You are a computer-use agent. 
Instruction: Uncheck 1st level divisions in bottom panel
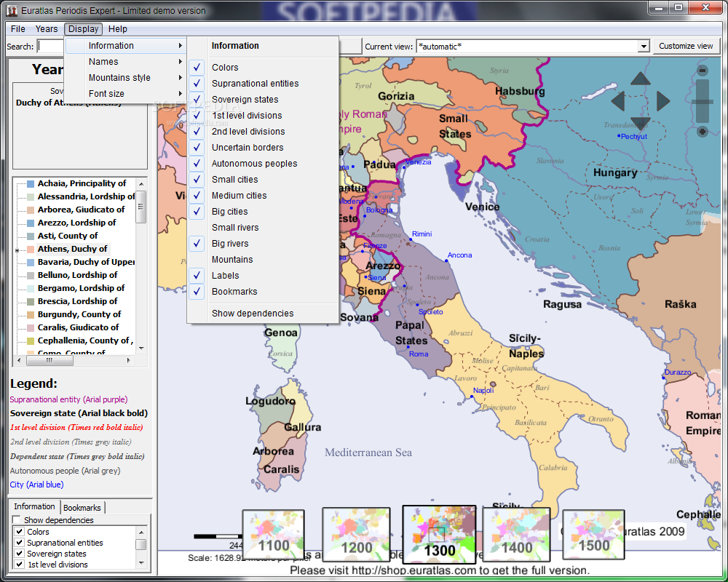click(x=19, y=565)
